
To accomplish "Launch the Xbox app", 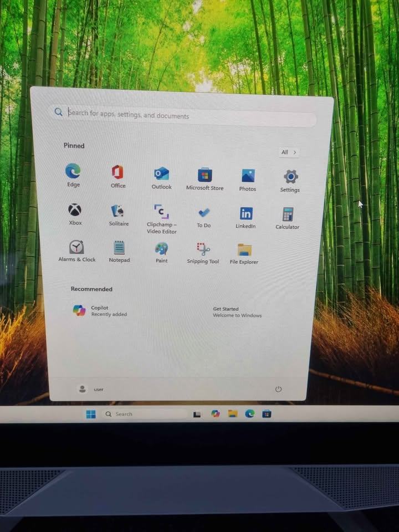I will click(75, 214).
